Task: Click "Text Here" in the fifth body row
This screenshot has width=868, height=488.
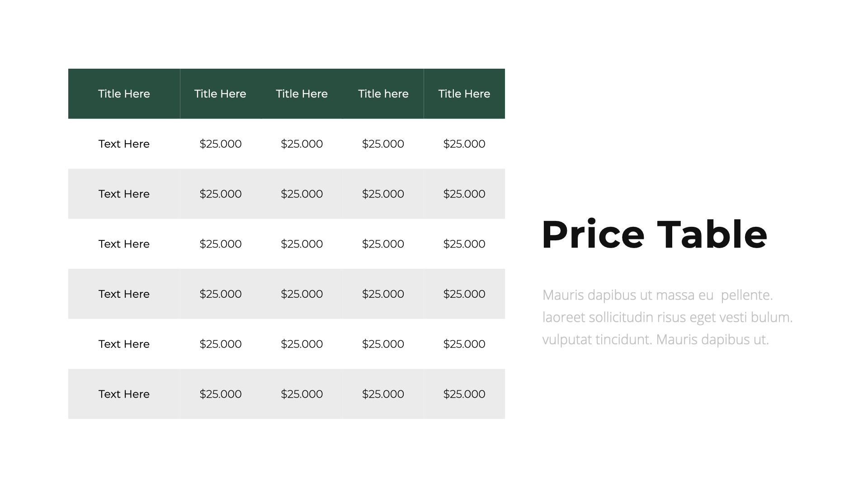Action: (124, 344)
